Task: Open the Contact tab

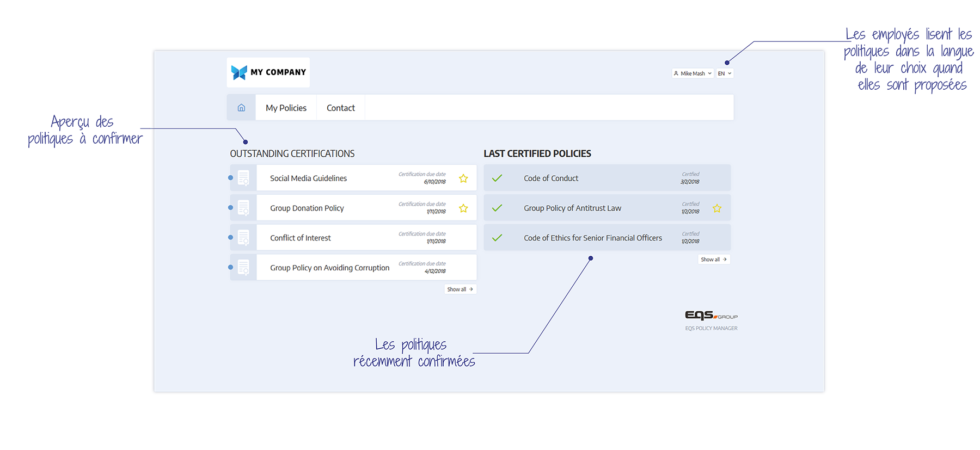Action: point(341,108)
